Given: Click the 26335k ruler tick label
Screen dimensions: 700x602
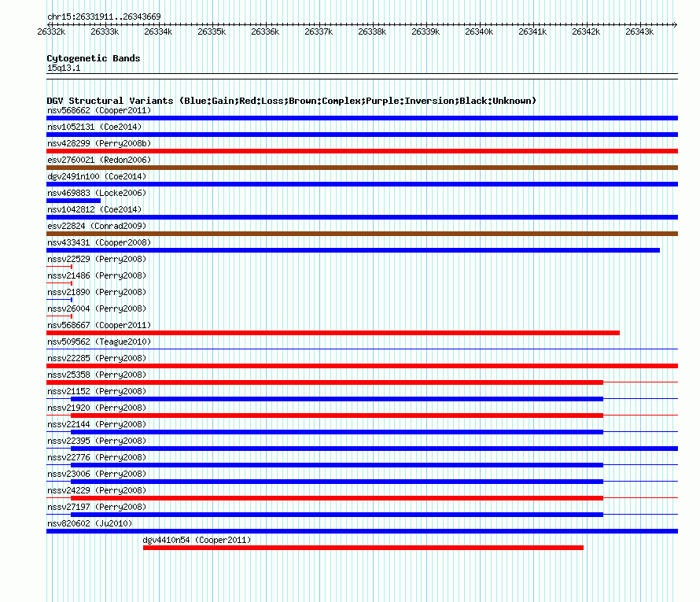Looking at the screenshot, I should pyautogui.click(x=212, y=31).
